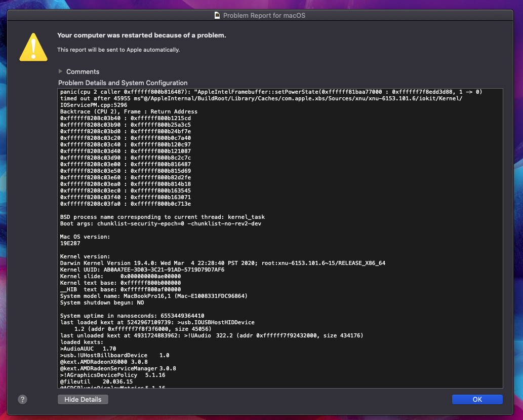Screen dimensions: 523x420
Task: Click the 'Boot args: chunklist-security-epoch=0' line
Action: tap(161, 224)
